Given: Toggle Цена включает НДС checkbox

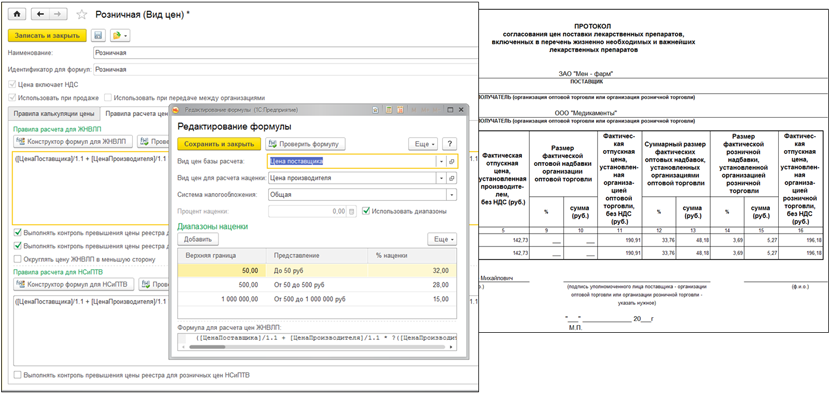Looking at the screenshot, I should 12,84.
